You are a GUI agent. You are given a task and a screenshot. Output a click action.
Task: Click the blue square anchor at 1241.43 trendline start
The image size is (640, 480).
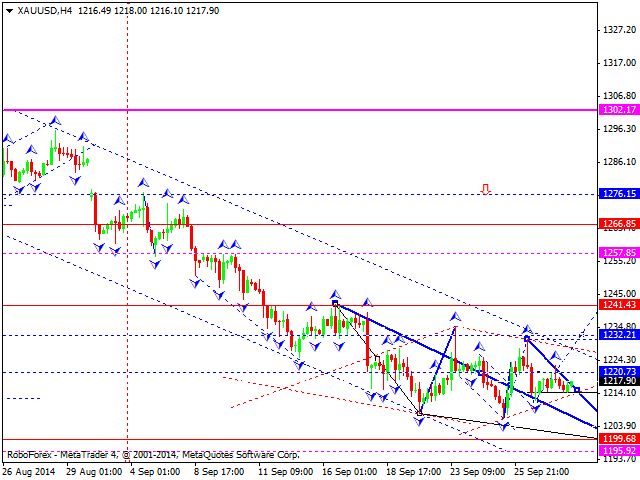tap(335, 303)
